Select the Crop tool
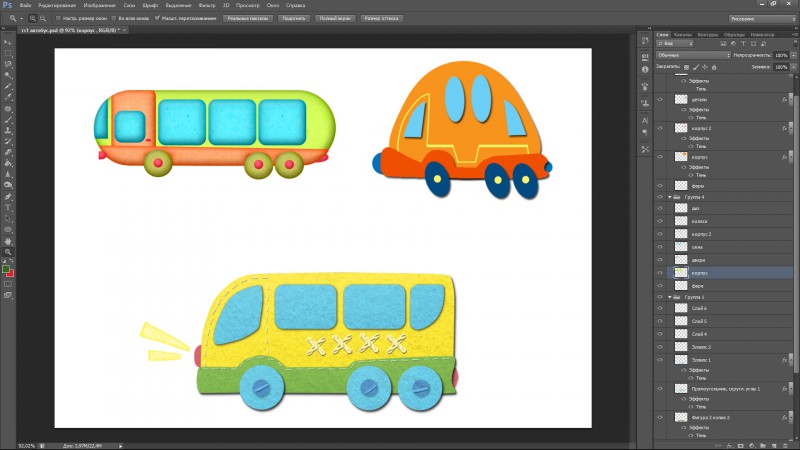The width and height of the screenshot is (800, 450). (x=8, y=87)
